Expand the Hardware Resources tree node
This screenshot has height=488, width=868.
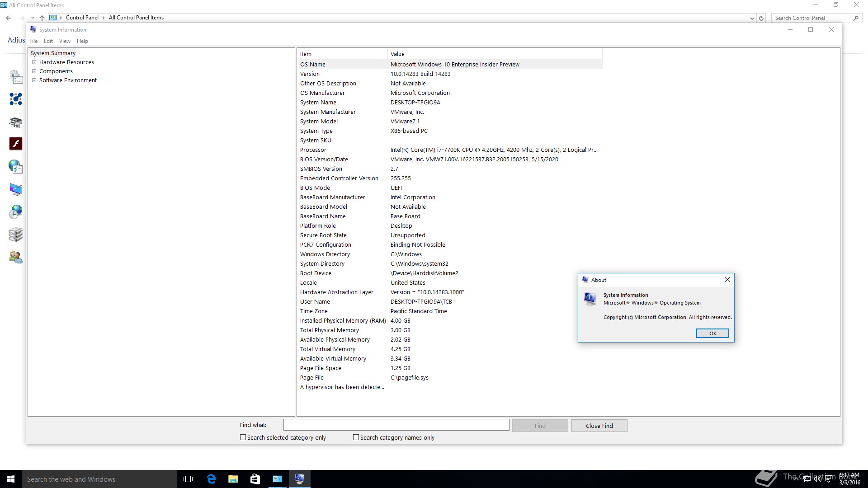click(34, 62)
